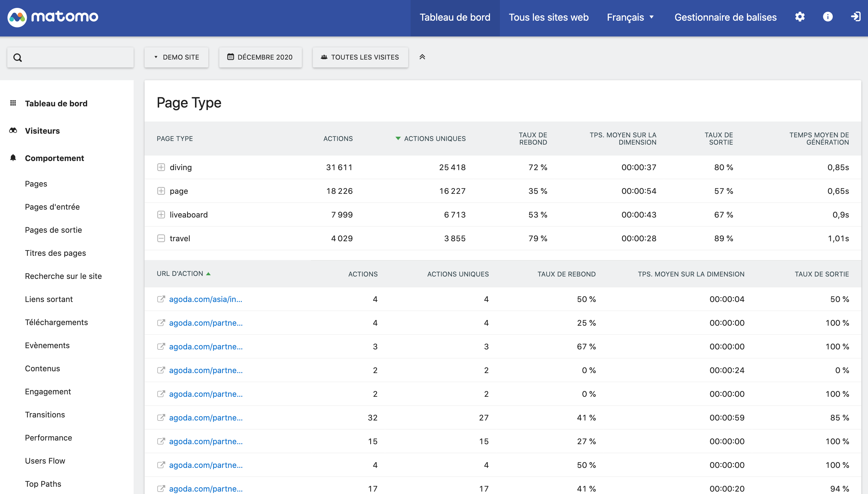This screenshot has width=868, height=494.
Task: Expand the Visiteurs sidebar menu
Action: pos(42,131)
